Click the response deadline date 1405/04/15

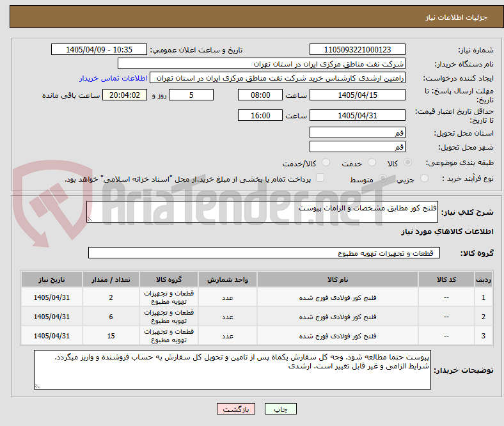click(x=357, y=95)
